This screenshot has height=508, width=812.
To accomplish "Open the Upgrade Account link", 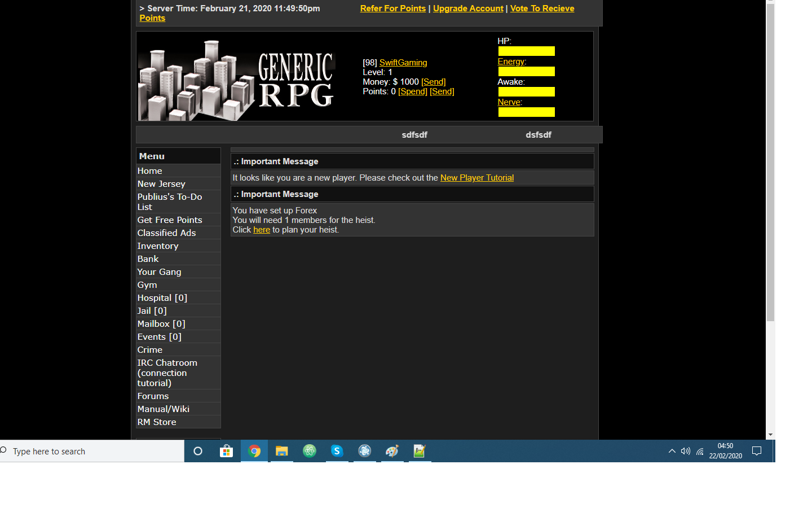I will 468,8.
